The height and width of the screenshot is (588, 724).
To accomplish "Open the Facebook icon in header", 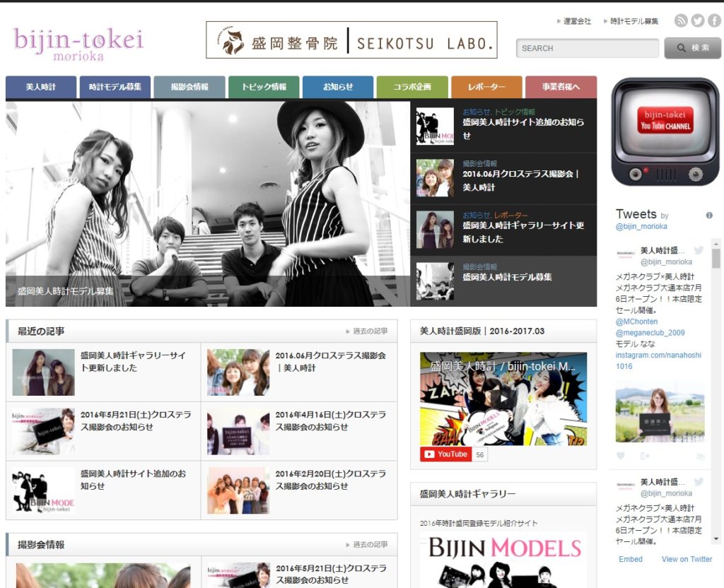I will pyautogui.click(x=714, y=21).
